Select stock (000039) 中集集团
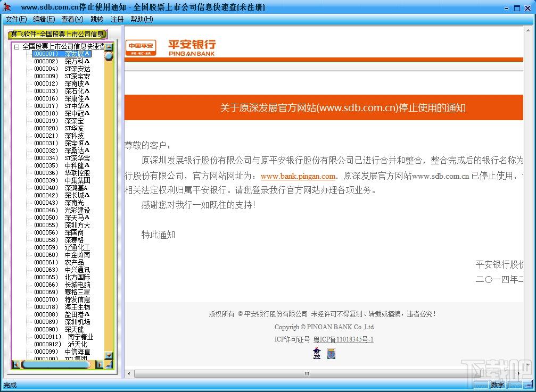The width and height of the screenshot is (536, 392). (x=62, y=180)
